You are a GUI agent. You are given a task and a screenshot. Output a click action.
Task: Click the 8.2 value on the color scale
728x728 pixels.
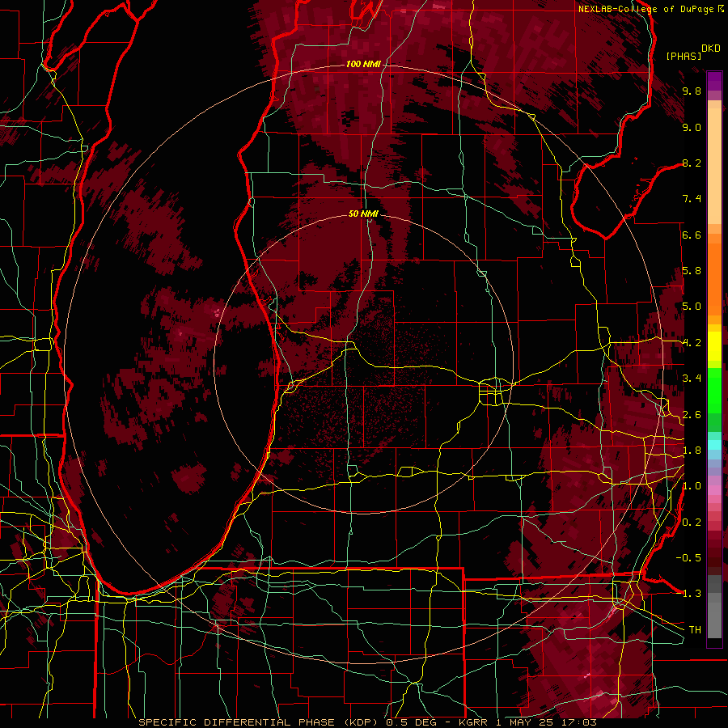[x=692, y=163]
